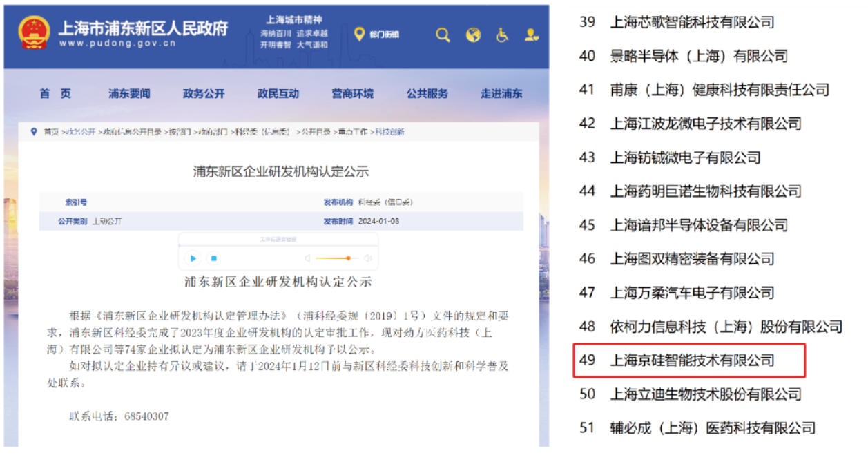Screen dimensions: 868x462
Task: Click the low volume speaker icon
Action: click(x=307, y=258)
